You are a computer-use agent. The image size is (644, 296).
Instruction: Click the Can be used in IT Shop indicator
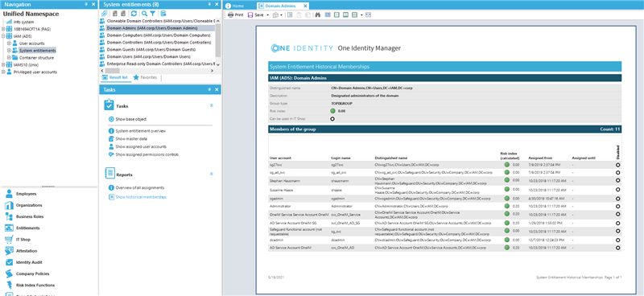pos(332,119)
